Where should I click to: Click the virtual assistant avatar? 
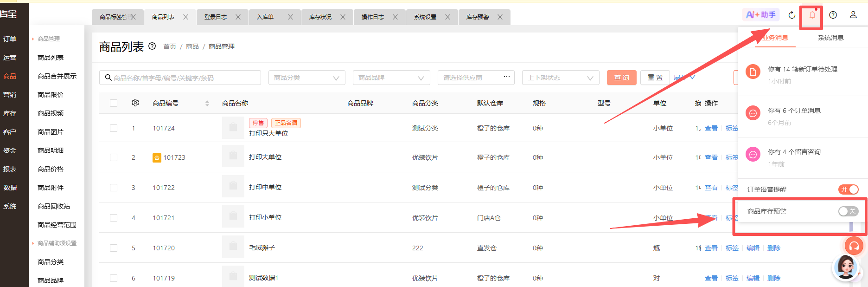pos(846,267)
